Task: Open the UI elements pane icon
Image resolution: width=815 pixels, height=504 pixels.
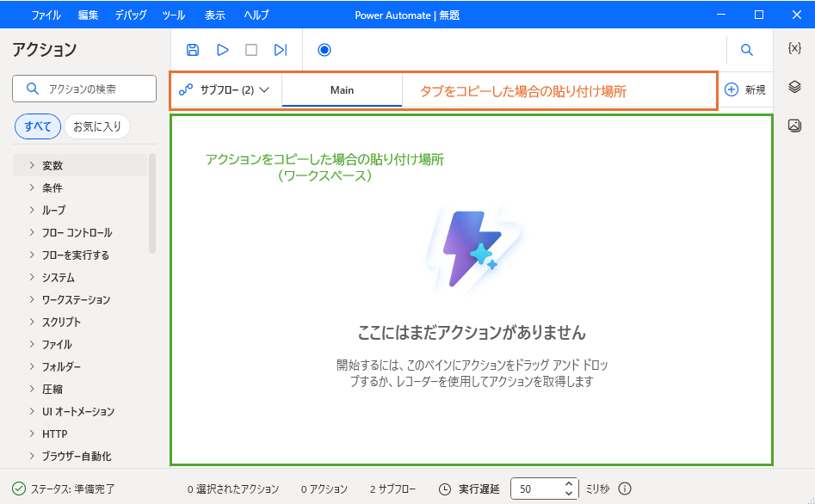Action: pos(794,87)
